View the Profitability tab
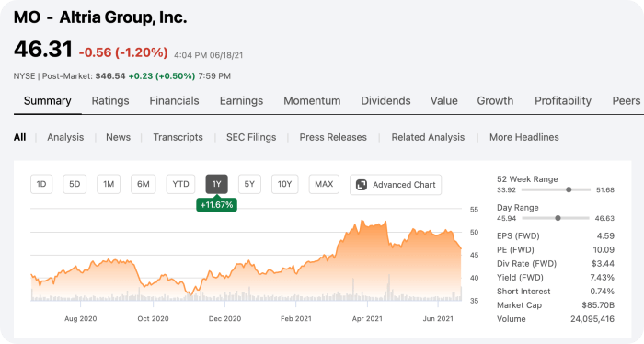Viewport: 644px width, 344px height. click(x=563, y=100)
